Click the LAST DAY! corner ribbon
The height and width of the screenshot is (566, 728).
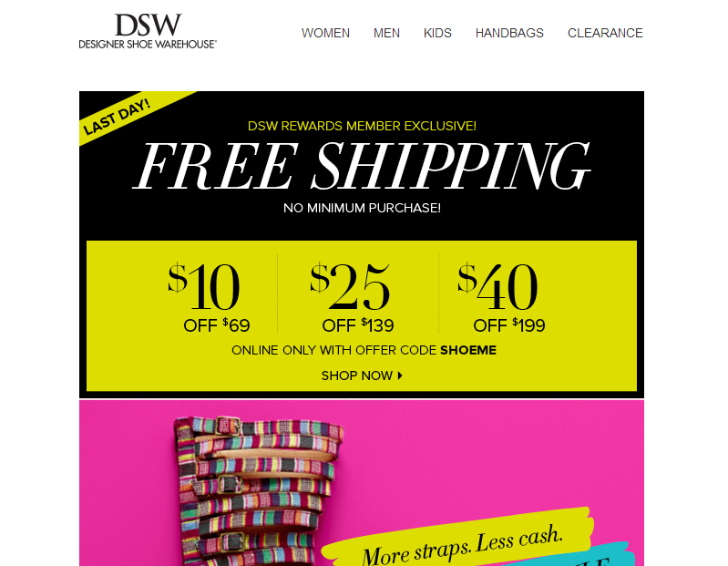tap(118, 117)
